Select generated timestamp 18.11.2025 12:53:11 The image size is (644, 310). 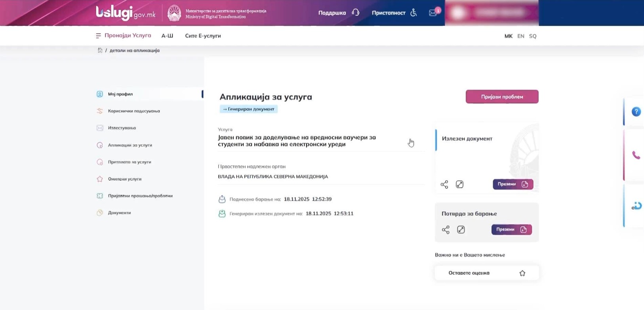click(x=330, y=213)
